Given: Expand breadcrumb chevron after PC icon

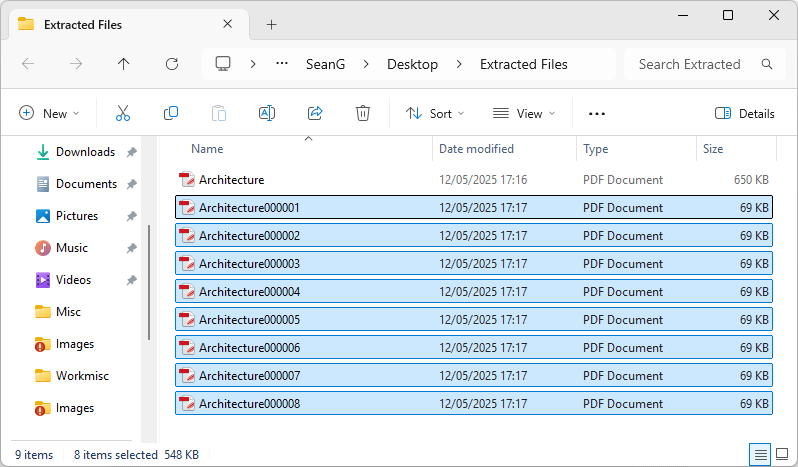Looking at the screenshot, I should tap(253, 64).
